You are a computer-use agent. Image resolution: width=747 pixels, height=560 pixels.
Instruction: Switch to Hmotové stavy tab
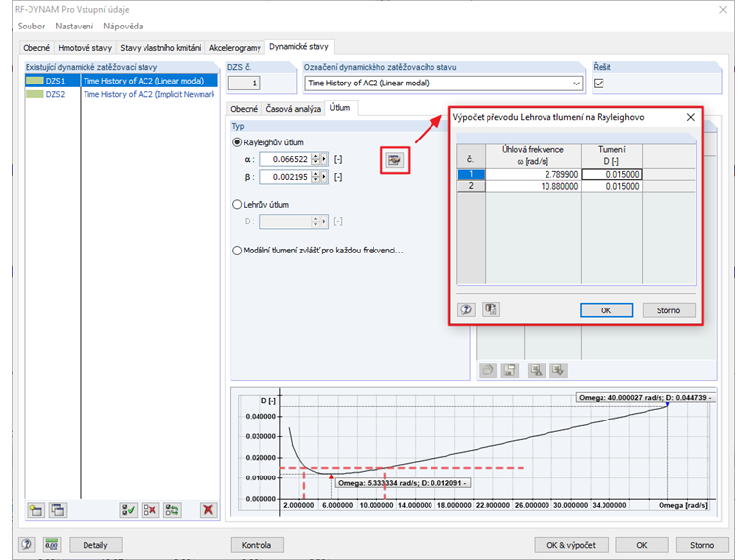(85, 47)
